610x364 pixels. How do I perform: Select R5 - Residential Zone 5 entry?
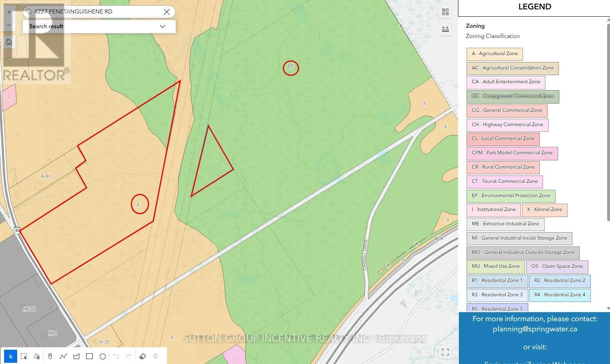point(497,308)
